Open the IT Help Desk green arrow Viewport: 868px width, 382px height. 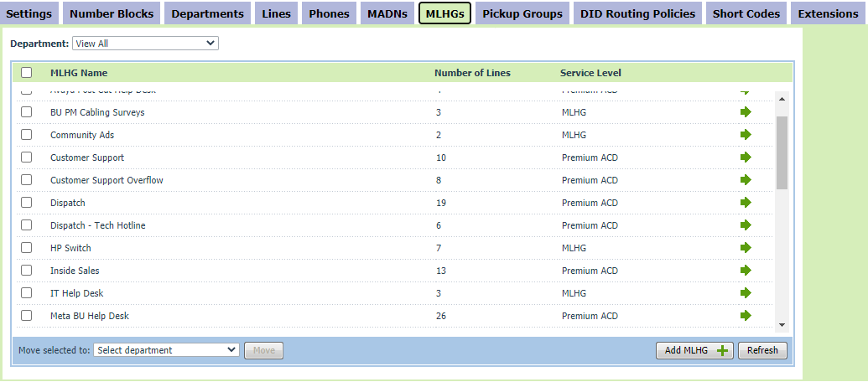tap(746, 293)
